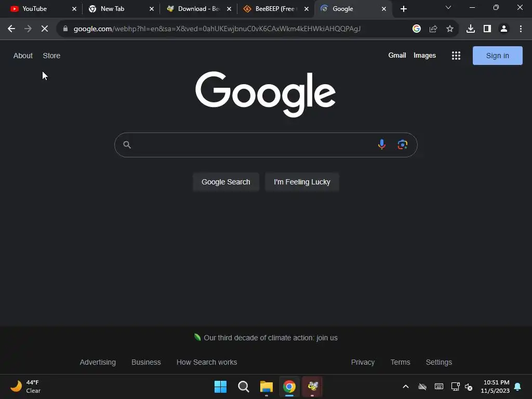Bookmark this tab with the star icon
The height and width of the screenshot is (399, 532).
tap(449, 29)
